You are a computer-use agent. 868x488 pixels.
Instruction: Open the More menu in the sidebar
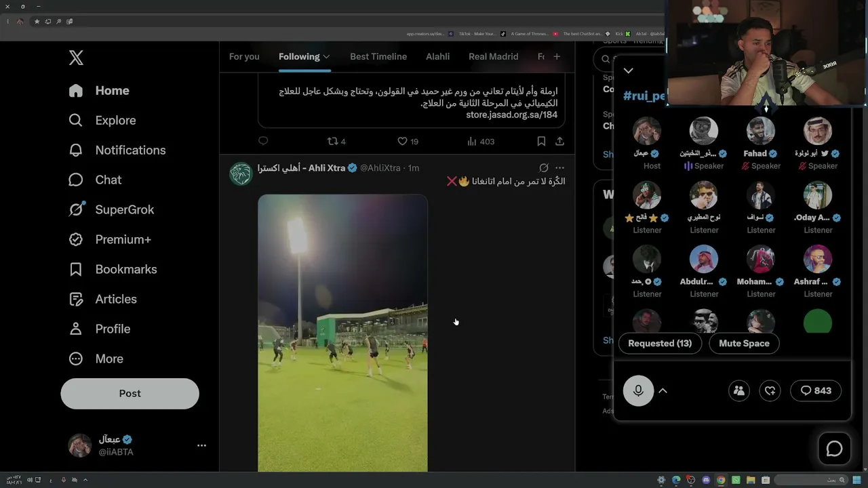point(96,359)
